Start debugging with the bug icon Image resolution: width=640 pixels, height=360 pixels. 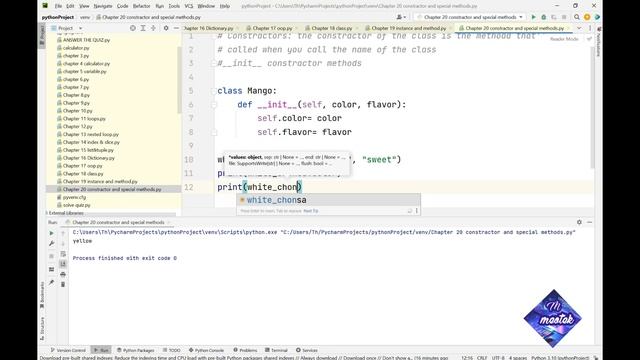(544, 17)
